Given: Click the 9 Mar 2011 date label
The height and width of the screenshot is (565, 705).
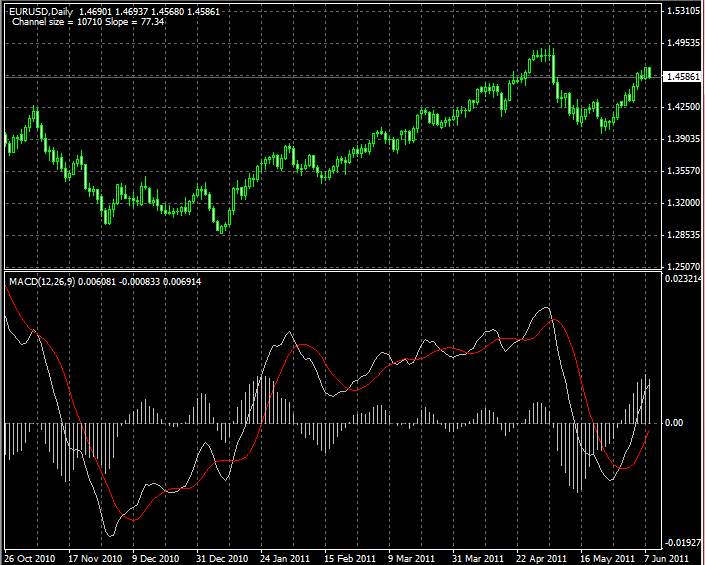Looking at the screenshot, I should click(x=412, y=559).
